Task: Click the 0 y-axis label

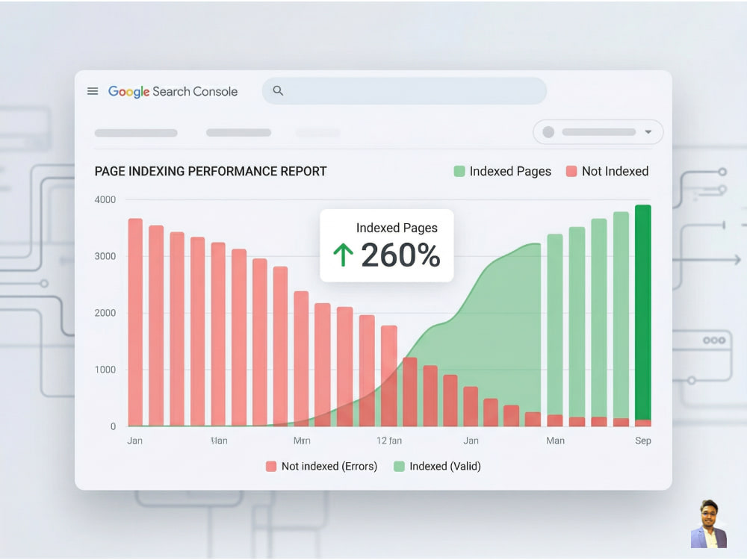Action: point(113,426)
